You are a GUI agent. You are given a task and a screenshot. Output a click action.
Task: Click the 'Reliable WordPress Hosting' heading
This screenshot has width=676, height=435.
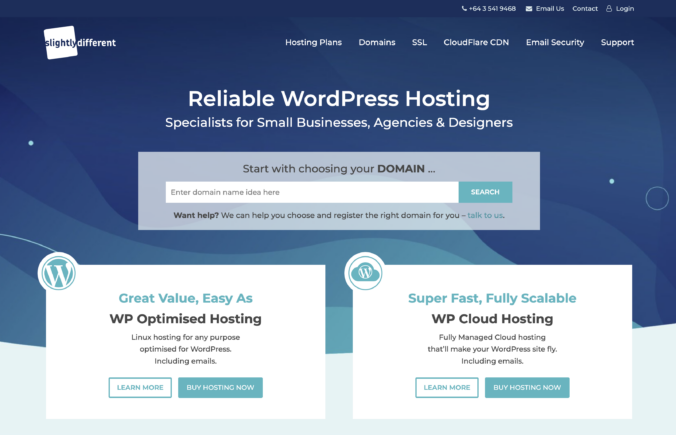click(339, 99)
